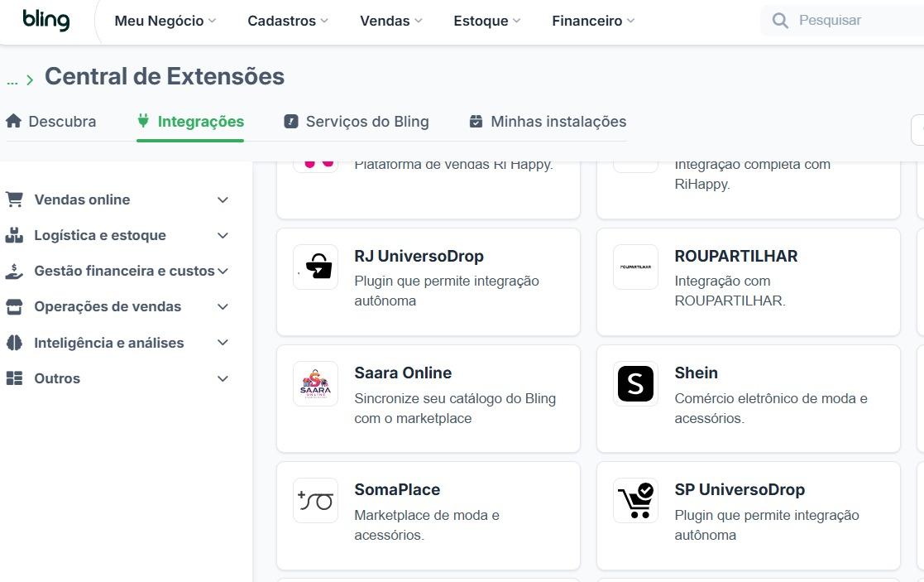
Task: Expand the Vendas online category
Action: 117,200
